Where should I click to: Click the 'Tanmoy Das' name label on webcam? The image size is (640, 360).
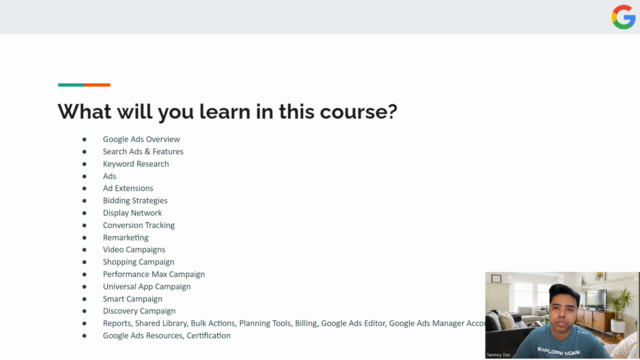(498, 355)
